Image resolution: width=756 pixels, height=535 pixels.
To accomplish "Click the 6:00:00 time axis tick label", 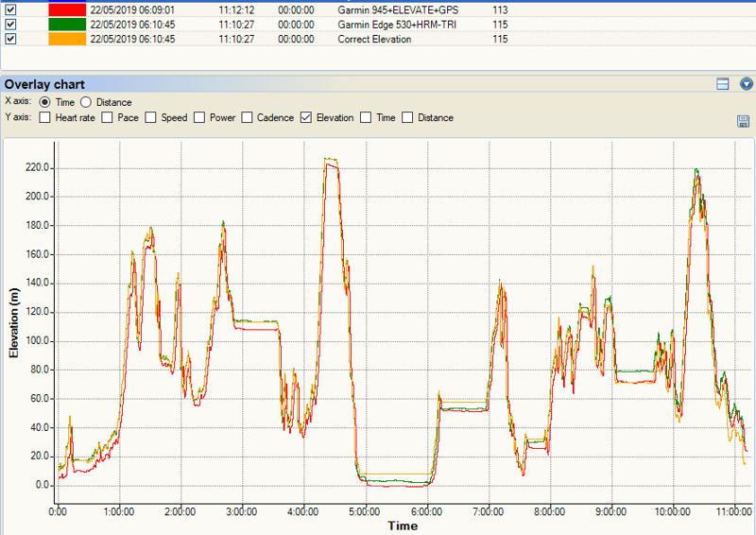I will click(x=427, y=511).
